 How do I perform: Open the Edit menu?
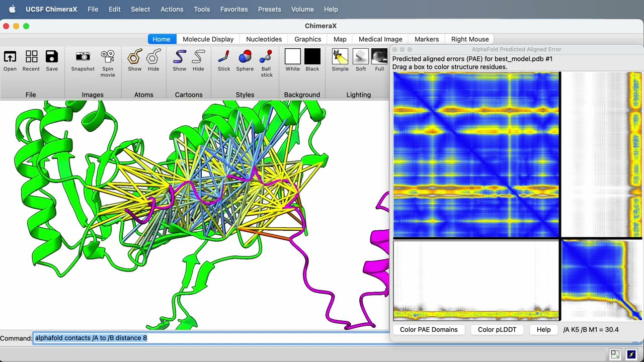[x=115, y=9]
